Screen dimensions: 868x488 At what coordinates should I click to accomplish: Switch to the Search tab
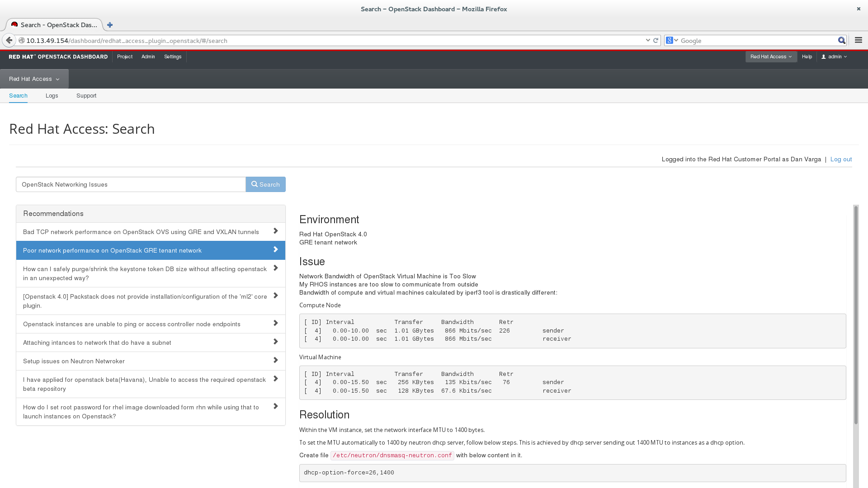coord(18,96)
